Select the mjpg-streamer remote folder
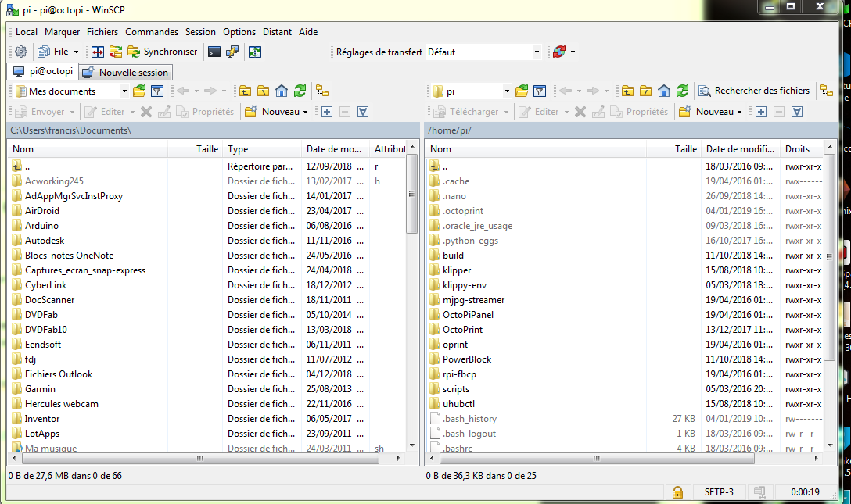 (473, 300)
